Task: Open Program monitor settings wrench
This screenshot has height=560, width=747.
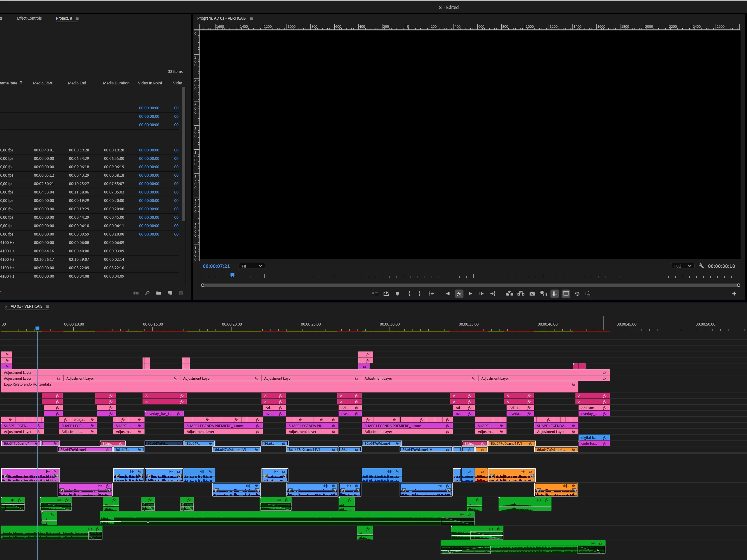Action: pyautogui.click(x=702, y=266)
